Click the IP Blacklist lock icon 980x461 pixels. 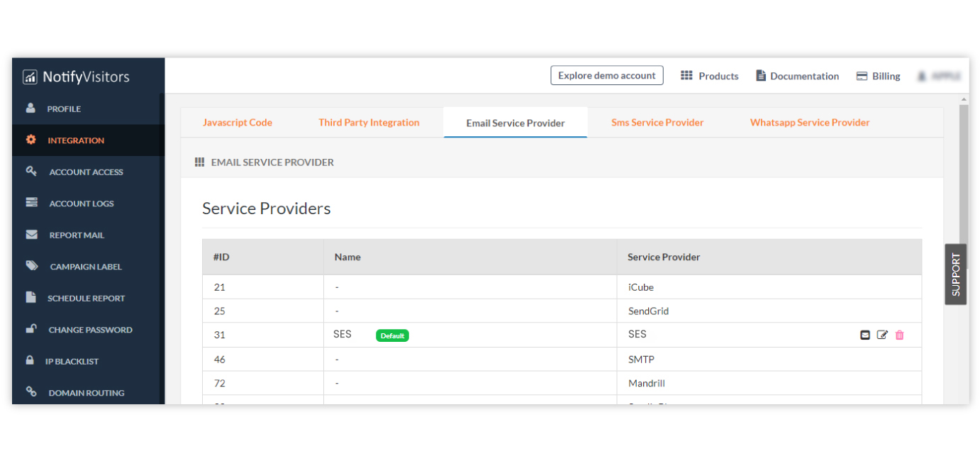pos(30,360)
